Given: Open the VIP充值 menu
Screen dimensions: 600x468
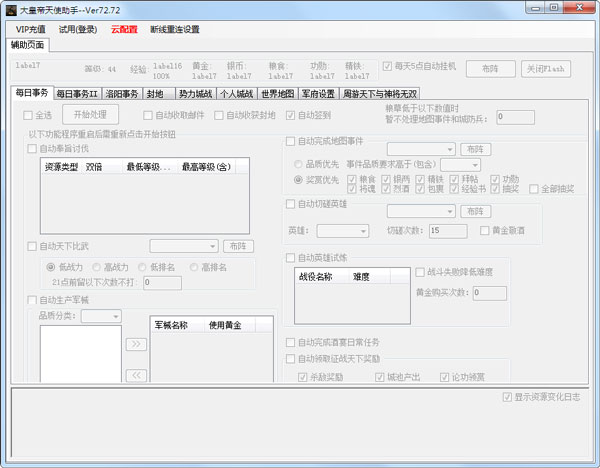Looking at the screenshot, I should [30, 30].
